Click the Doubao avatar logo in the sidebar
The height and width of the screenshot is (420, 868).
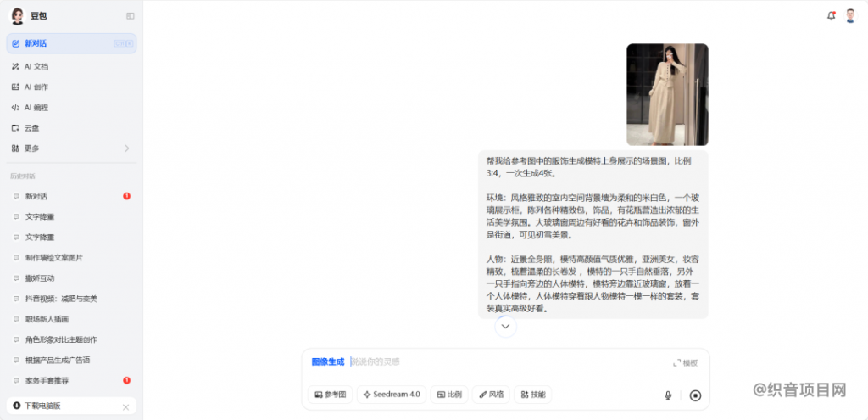[x=18, y=16]
